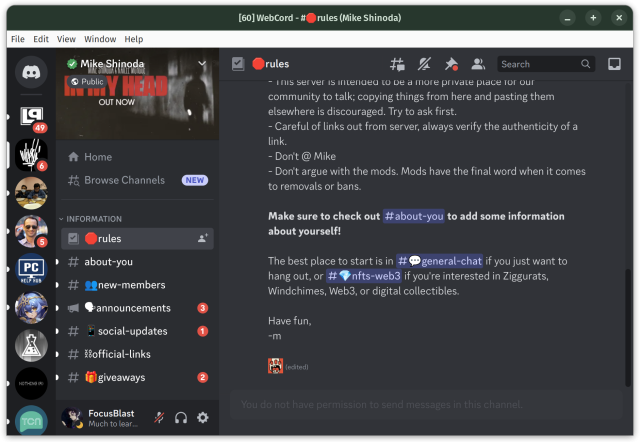Click the message area scrollbar
This screenshot has width=640, height=442.
(x=628, y=327)
